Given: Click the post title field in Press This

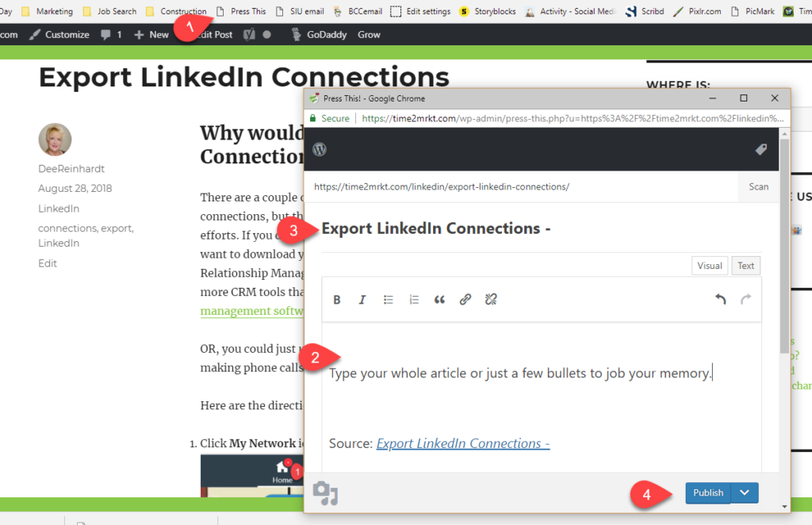Looking at the screenshot, I should click(x=541, y=228).
